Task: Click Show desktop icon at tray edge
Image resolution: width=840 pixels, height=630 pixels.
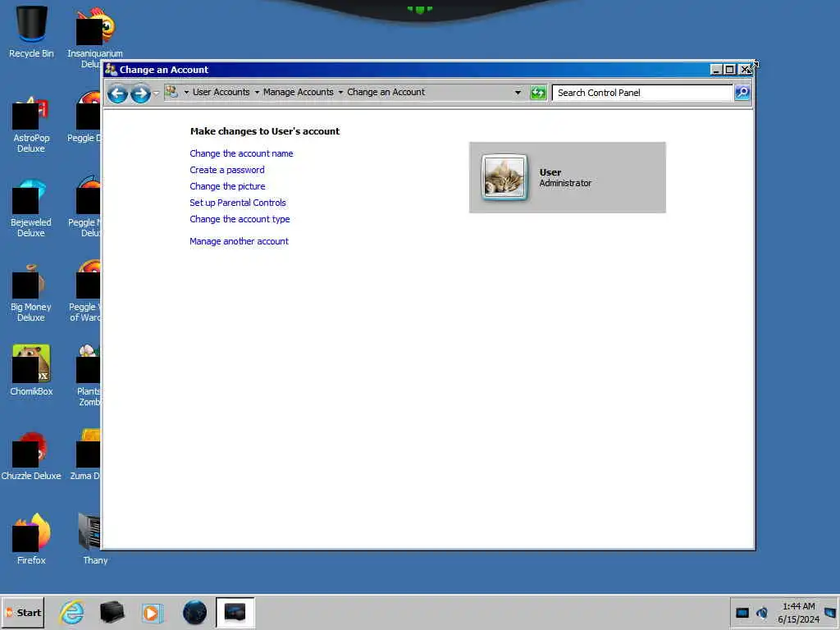Action: (x=830, y=612)
